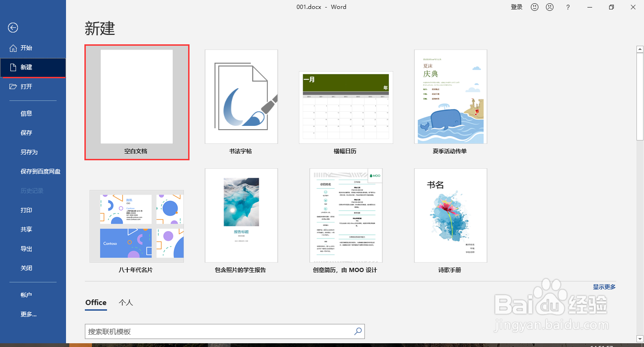Open the 共享 sidebar entry
644x347 pixels.
(26, 229)
